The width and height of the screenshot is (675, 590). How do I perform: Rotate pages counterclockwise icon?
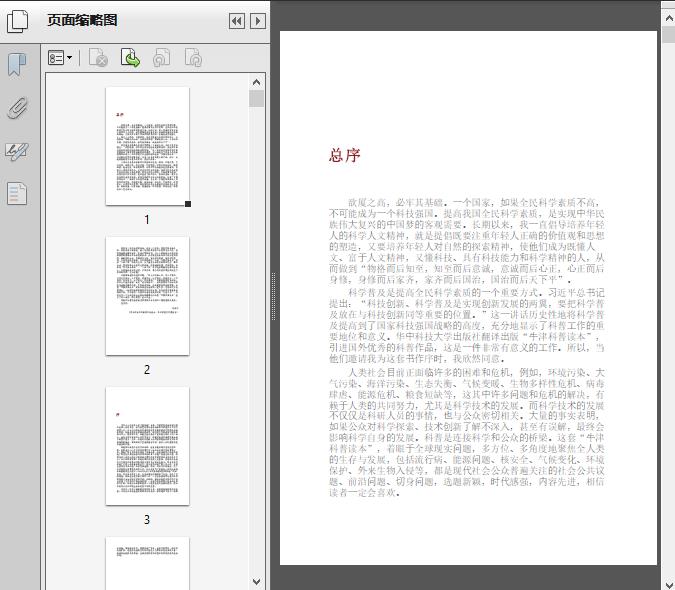161,59
